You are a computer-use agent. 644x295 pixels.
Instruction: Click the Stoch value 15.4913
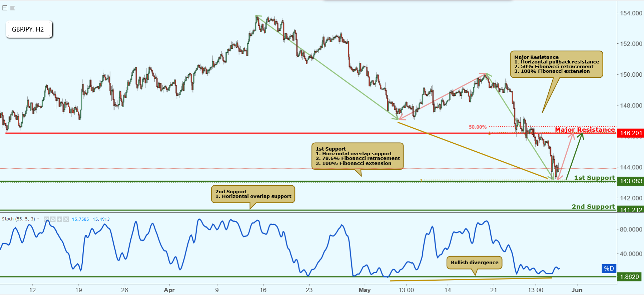101,219
